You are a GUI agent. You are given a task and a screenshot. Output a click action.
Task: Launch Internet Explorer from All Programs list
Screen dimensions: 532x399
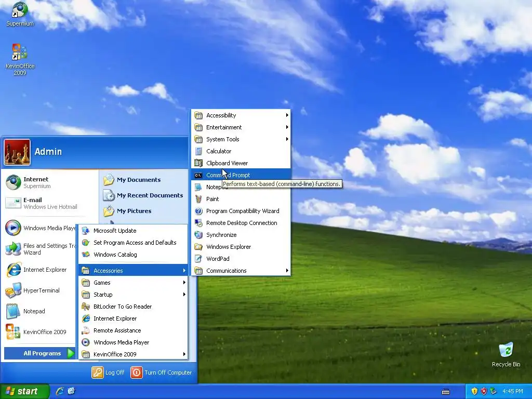coord(133,318)
